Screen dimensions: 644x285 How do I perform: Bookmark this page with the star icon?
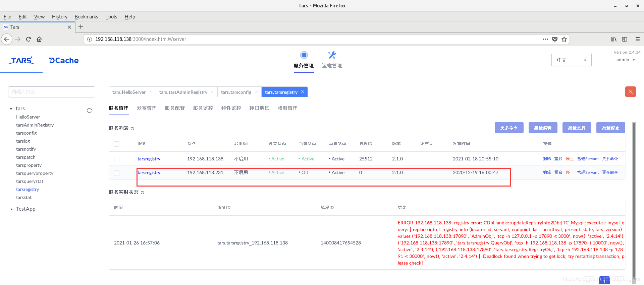tap(564, 39)
